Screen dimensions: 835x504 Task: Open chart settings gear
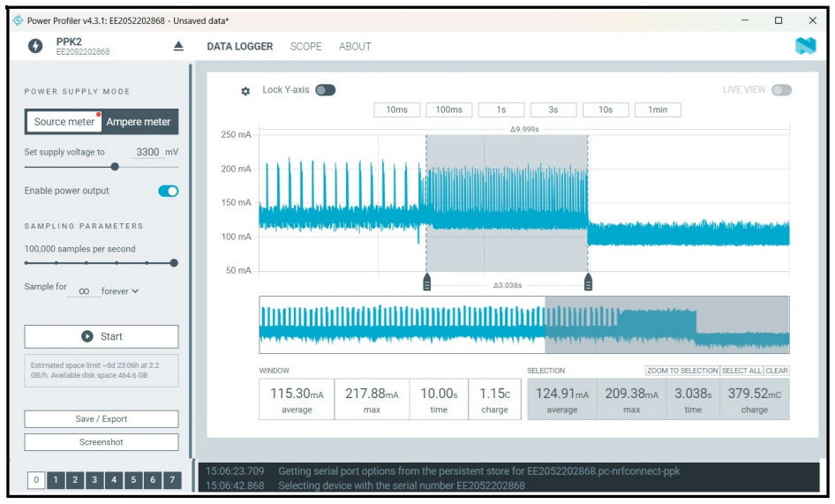(x=245, y=91)
